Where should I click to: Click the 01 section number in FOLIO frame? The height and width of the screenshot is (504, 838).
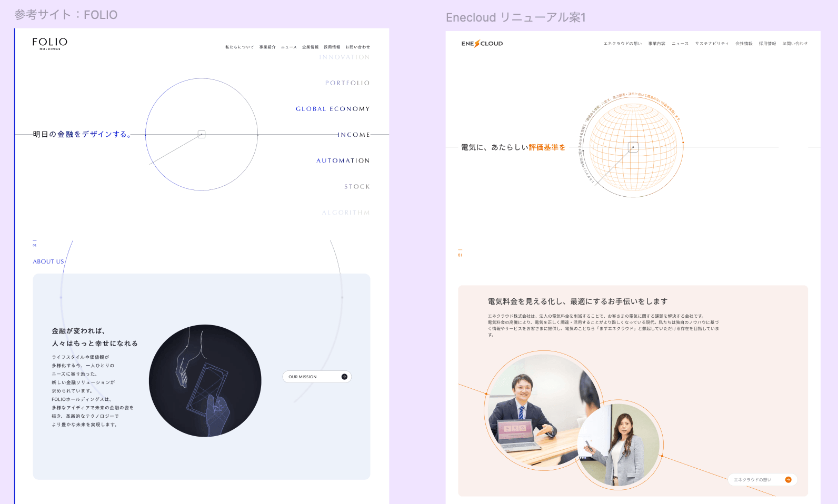35,245
